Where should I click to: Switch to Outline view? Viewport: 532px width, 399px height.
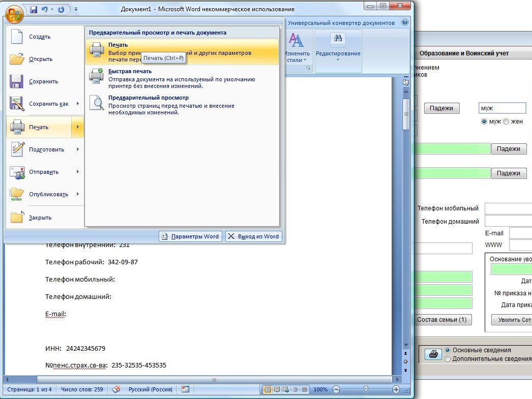pos(295,389)
